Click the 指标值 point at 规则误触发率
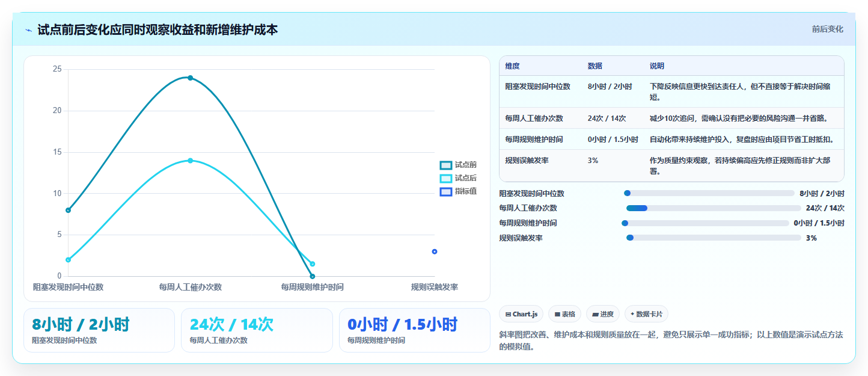Screen dimensions: 868x376 (435, 251)
